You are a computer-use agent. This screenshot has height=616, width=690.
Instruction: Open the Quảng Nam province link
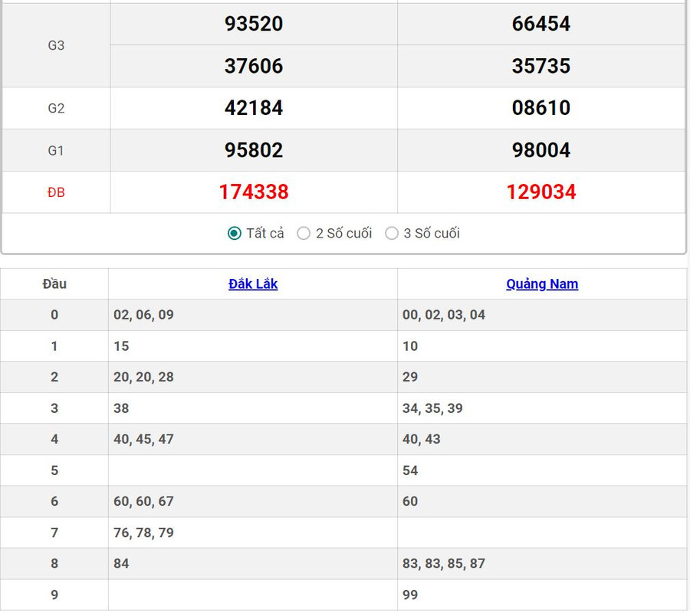[542, 284]
